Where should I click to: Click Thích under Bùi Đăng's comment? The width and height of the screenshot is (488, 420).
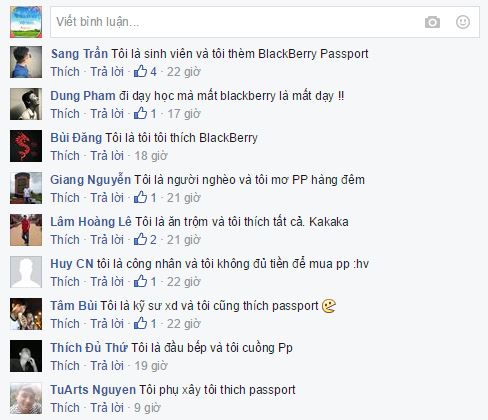click(65, 156)
